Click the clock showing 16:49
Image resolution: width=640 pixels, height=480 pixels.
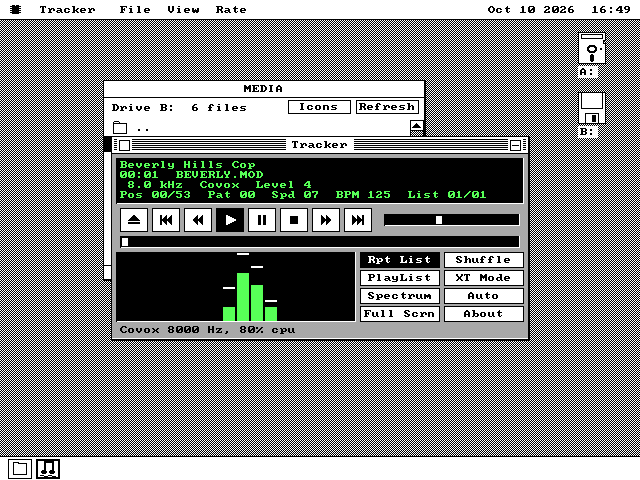[611, 9]
